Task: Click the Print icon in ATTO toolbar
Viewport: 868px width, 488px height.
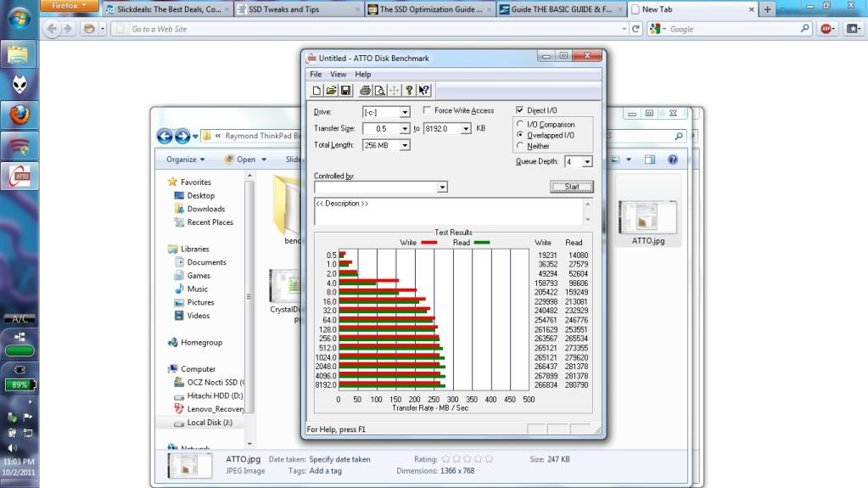Action: (x=365, y=90)
